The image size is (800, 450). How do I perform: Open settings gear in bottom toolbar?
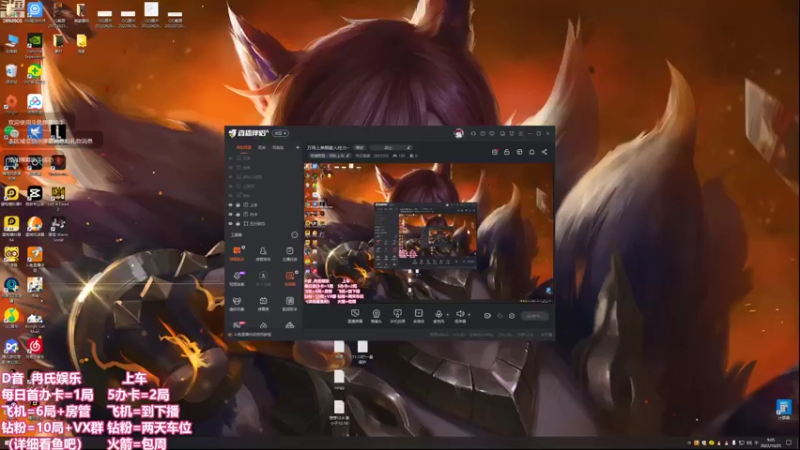coord(512,316)
